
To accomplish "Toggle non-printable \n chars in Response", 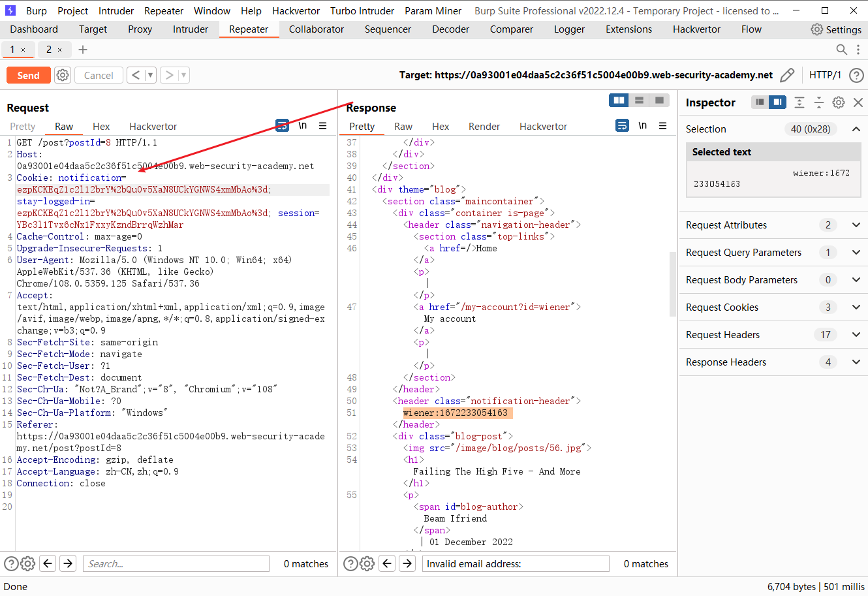I will click(x=643, y=125).
